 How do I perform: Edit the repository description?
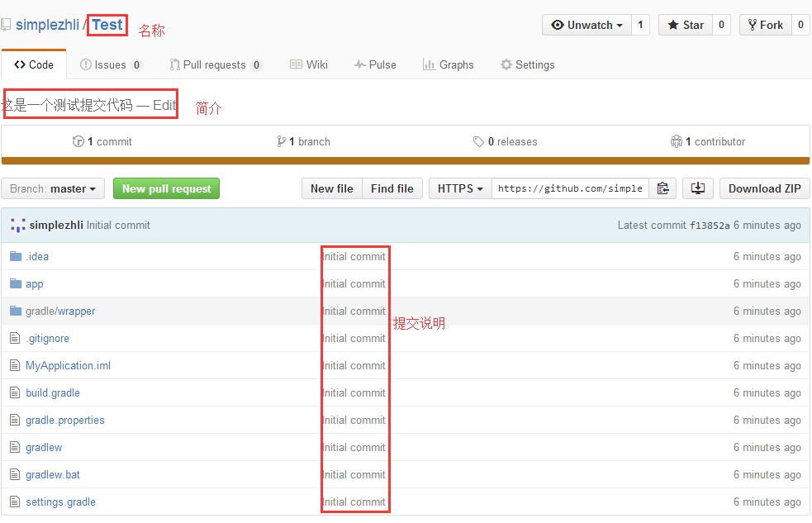click(164, 105)
